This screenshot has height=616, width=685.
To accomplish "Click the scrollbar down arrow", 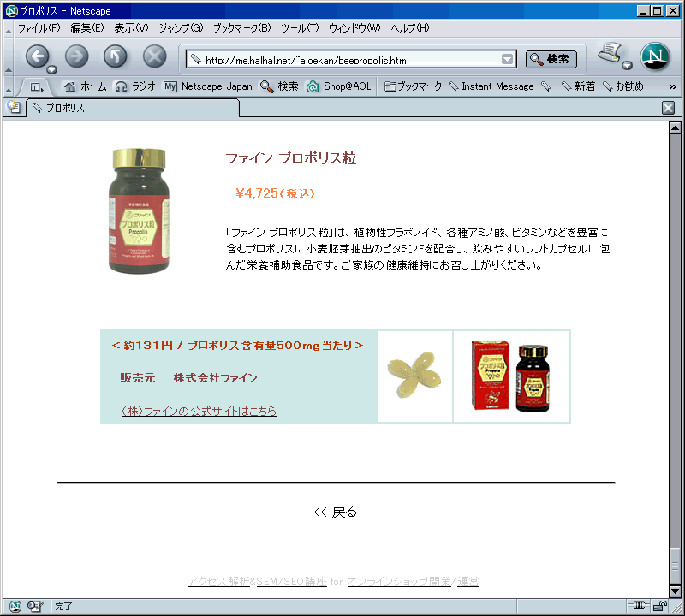I will tap(675, 591).
